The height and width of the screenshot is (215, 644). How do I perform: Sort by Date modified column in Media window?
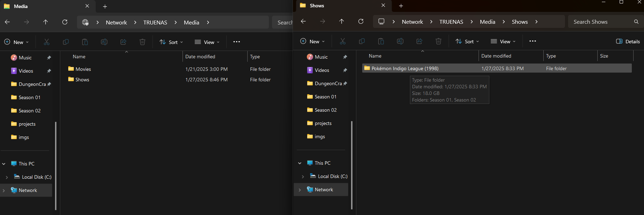(200, 57)
